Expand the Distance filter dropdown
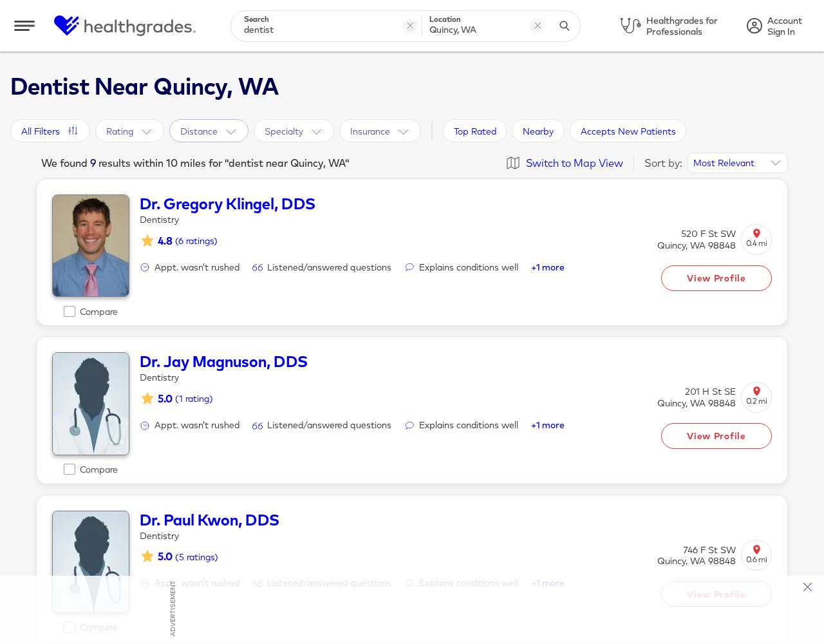This screenshot has width=824, height=644. coord(209,131)
